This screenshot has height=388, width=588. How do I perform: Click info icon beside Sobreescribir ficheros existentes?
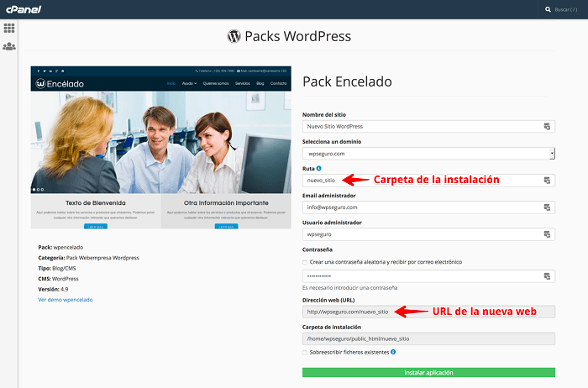coord(393,352)
